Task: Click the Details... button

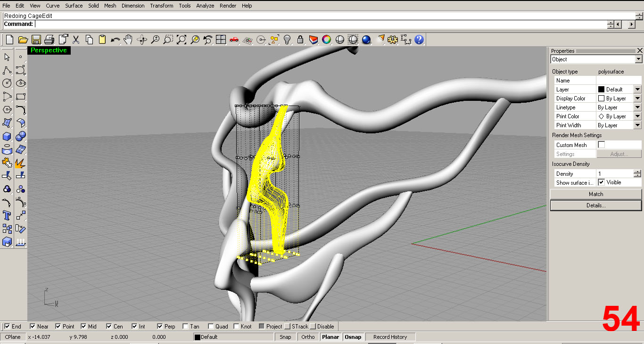Action: [596, 205]
